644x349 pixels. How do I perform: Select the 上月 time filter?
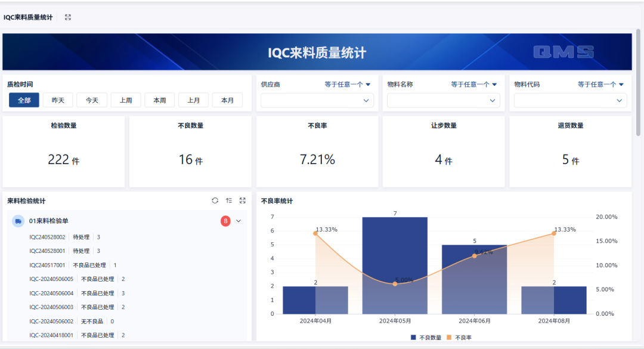click(x=193, y=100)
